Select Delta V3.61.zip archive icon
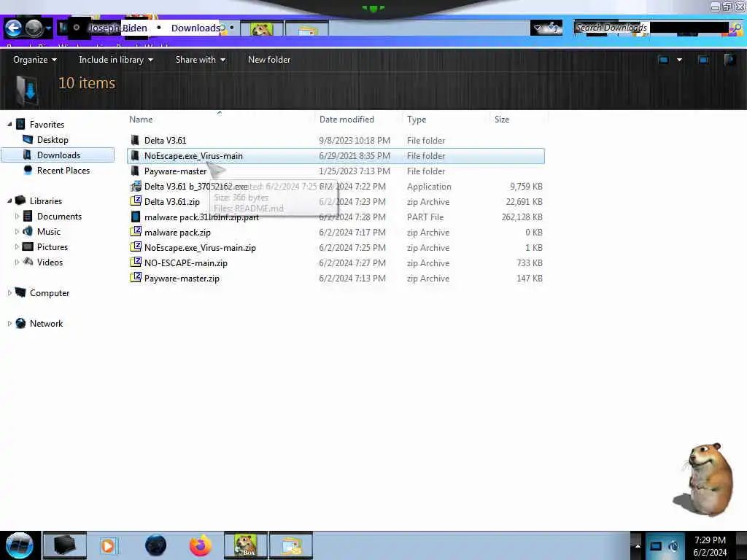Viewport: 747px width, 560px height. 136,201
